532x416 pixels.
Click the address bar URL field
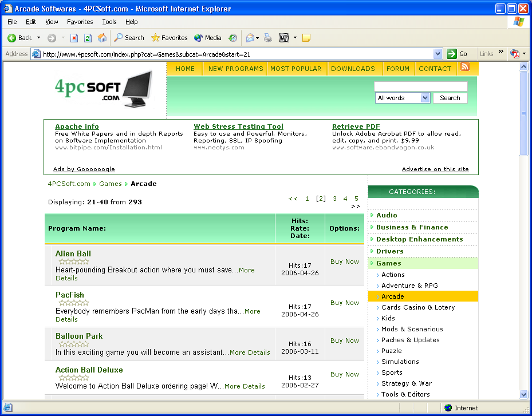[238, 54]
